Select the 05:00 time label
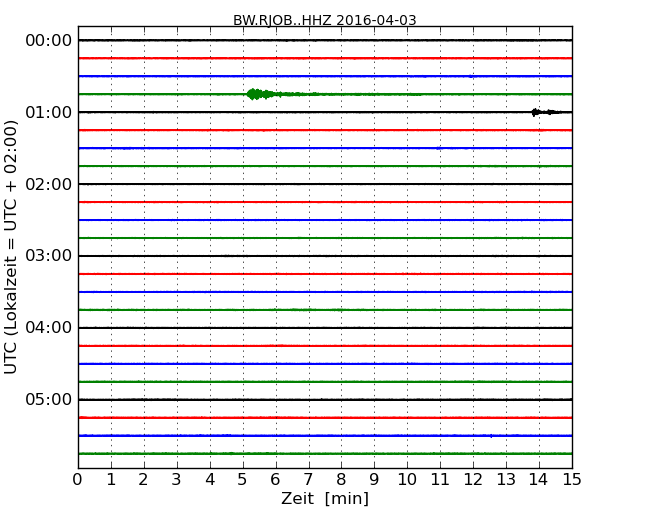Image resolution: width=650 pixels, height=520 pixels. pos(49,399)
